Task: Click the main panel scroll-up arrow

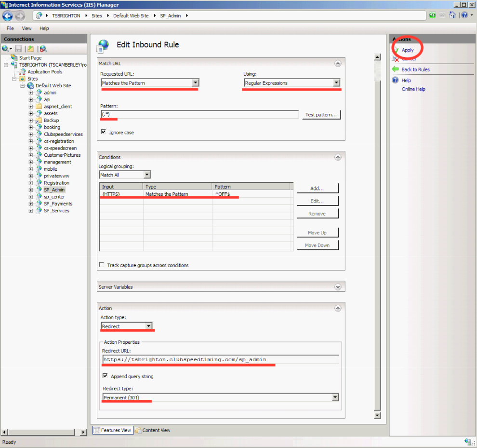Action: pyautogui.click(x=377, y=57)
